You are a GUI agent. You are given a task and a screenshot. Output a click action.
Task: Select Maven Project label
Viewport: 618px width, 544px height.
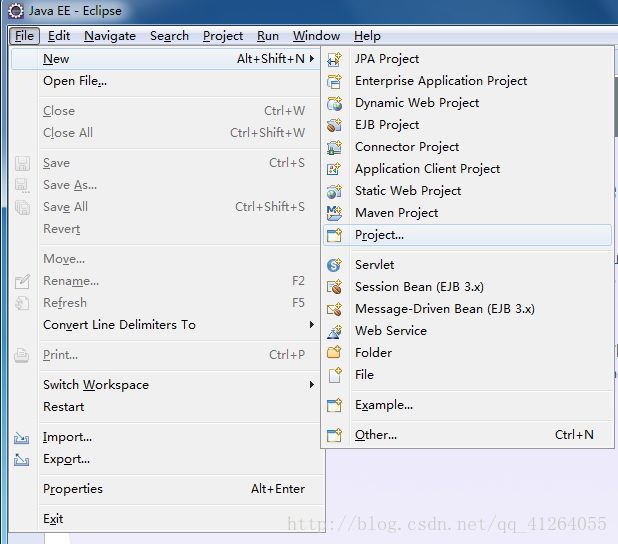pyautogui.click(x=396, y=213)
